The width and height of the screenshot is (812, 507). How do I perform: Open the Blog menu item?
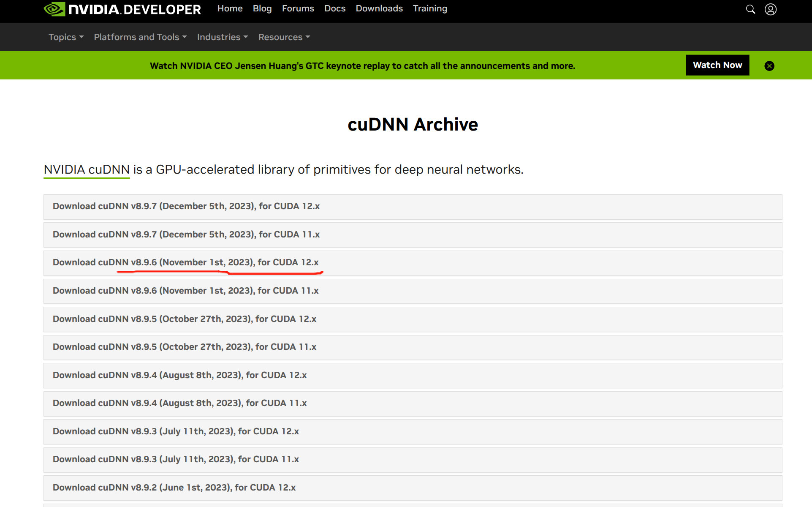coord(262,8)
